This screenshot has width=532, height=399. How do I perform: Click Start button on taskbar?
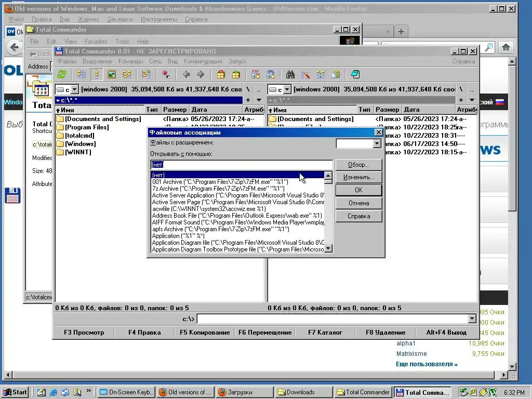click(x=15, y=392)
